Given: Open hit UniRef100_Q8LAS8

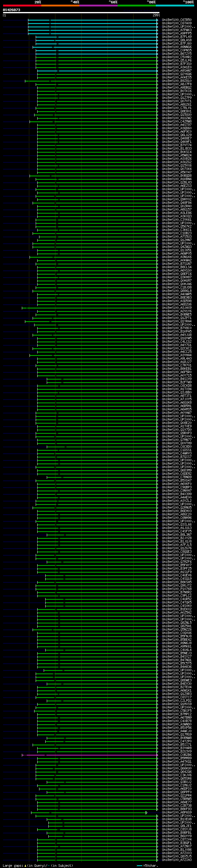Looking at the screenshot, I should coord(177,40).
